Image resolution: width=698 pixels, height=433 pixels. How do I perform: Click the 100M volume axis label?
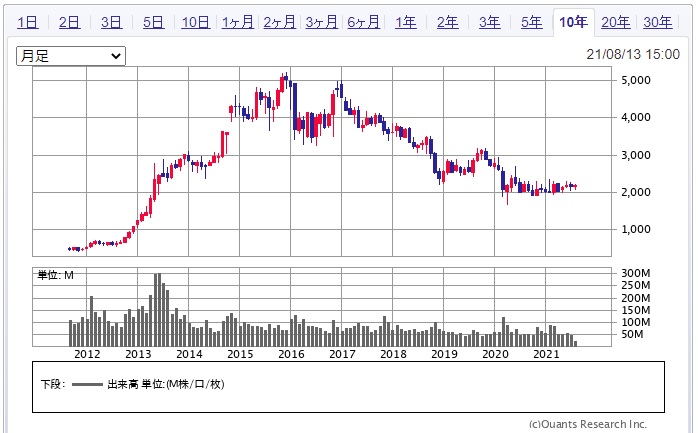coord(636,322)
